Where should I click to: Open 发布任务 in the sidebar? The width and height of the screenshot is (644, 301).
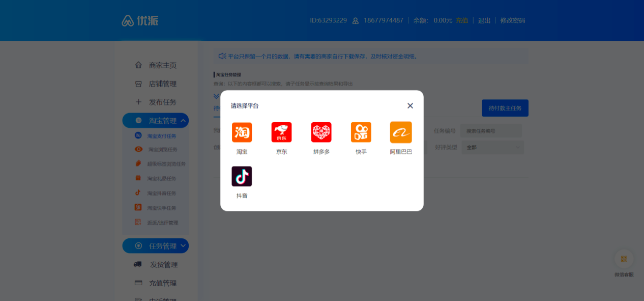162,102
